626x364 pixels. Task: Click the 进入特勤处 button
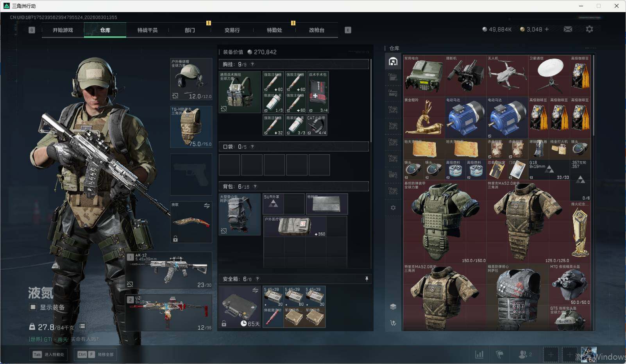click(48, 354)
